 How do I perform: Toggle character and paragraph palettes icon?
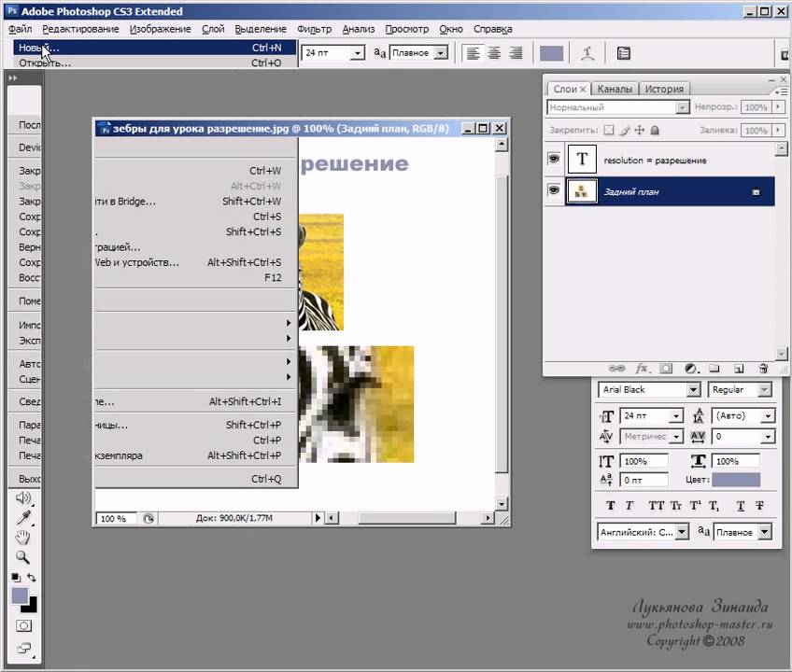click(624, 53)
